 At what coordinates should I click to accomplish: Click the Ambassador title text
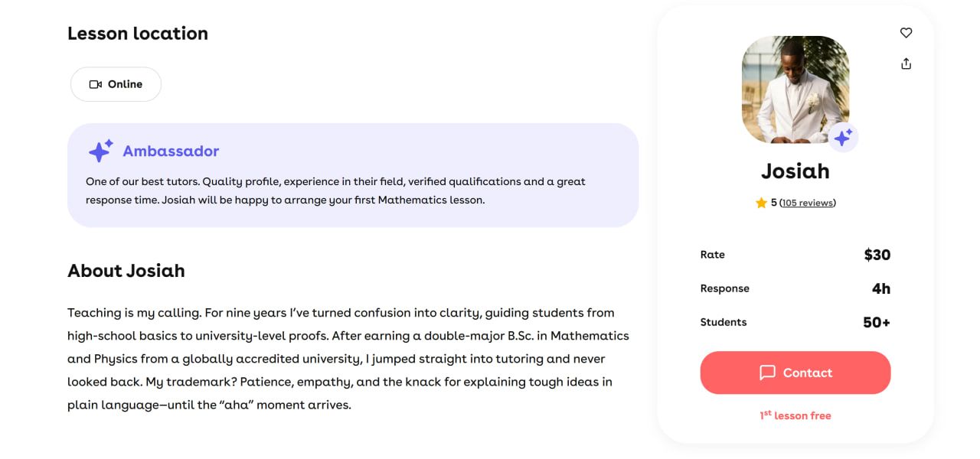[x=171, y=151]
